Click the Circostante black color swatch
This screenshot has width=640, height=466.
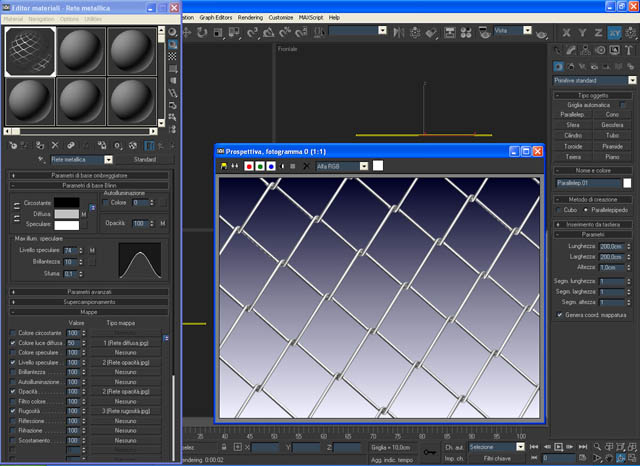coord(66,203)
